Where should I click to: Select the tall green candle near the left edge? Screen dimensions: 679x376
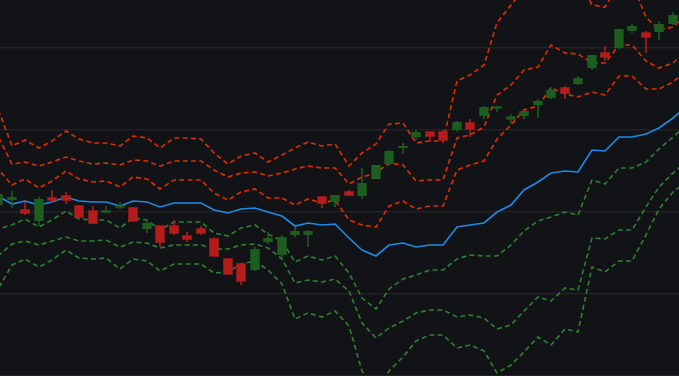pyautogui.click(x=39, y=210)
